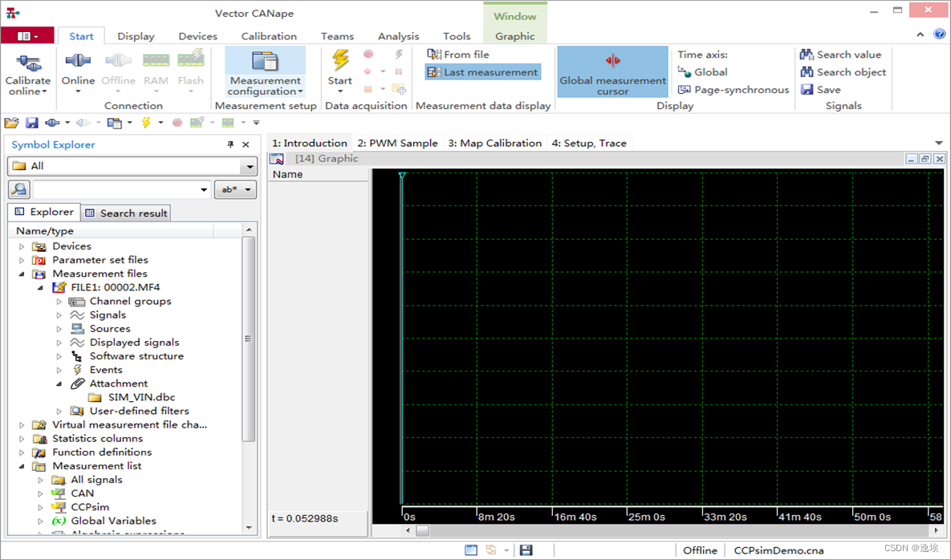Image resolution: width=951 pixels, height=560 pixels.
Task: Select the Statistics columns item
Action: coord(97,438)
